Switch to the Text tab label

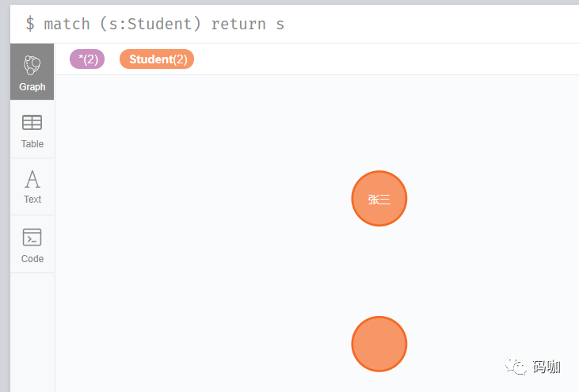32,200
